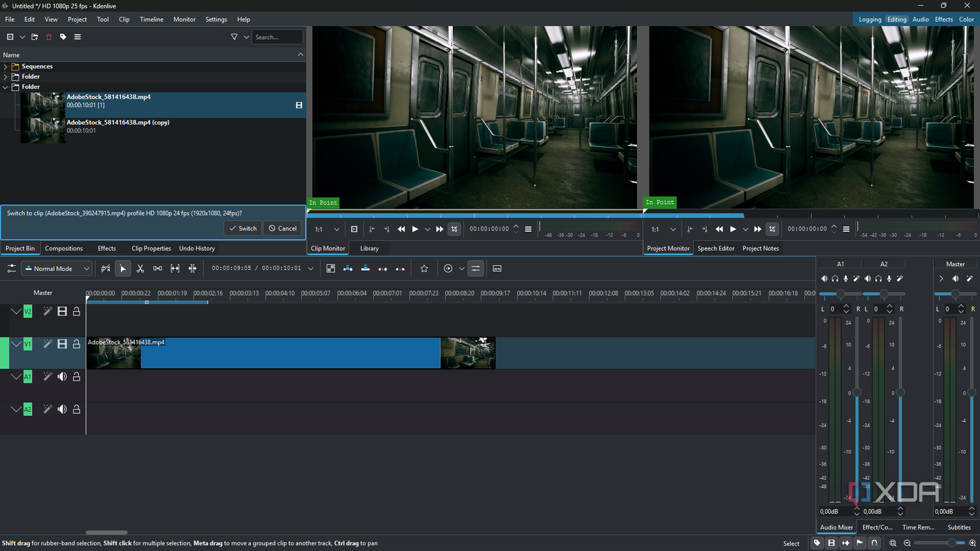Click the timeline track settings icon
980x551 pixels.
(x=11, y=268)
